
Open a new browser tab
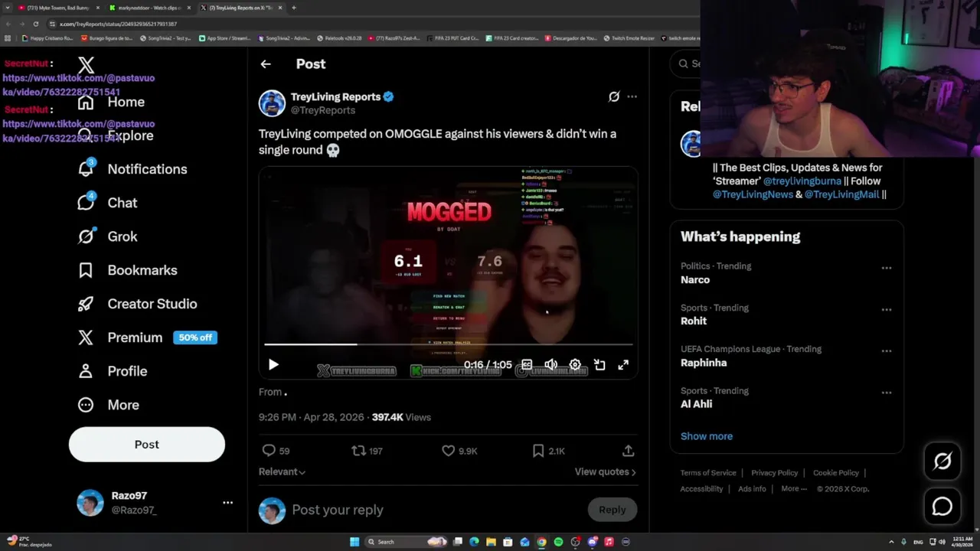click(x=294, y=8)
